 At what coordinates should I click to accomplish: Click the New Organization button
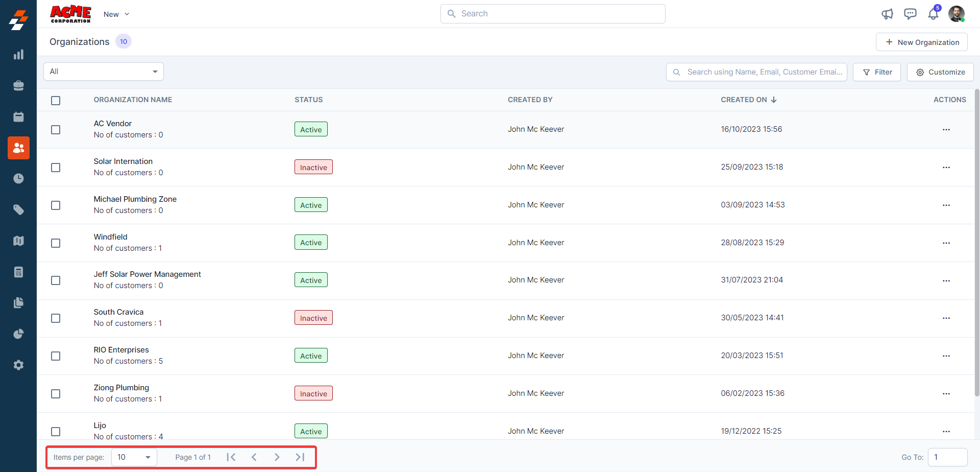click(x=921, y=42)
